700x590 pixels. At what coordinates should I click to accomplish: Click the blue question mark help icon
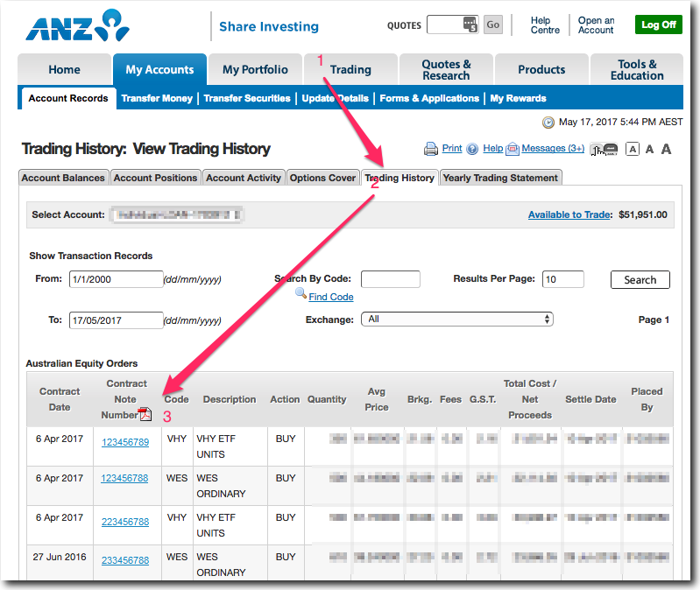click(x=472, y=150)
